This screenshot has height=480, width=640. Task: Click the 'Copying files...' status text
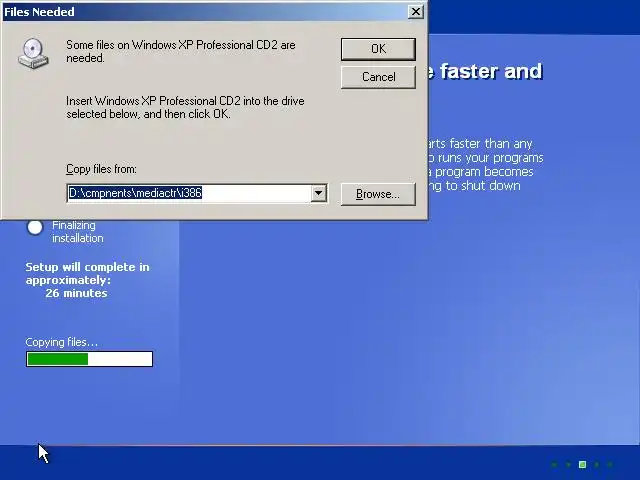tap(62, 342)
